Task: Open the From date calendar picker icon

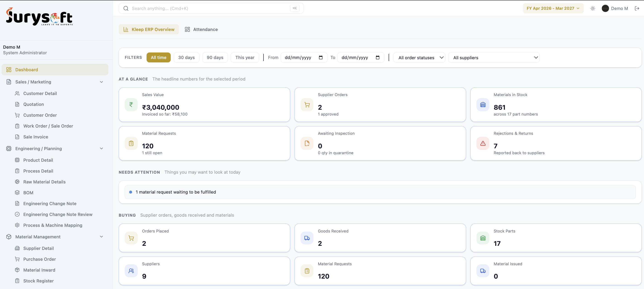Action: point(321,58)
